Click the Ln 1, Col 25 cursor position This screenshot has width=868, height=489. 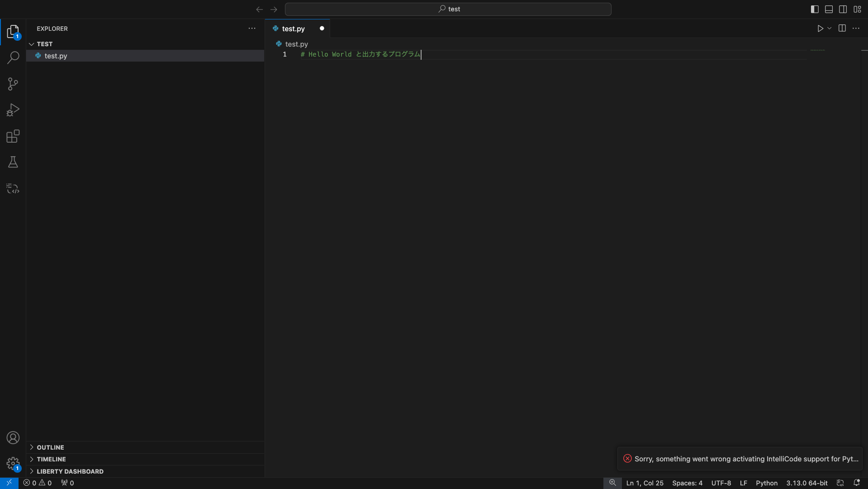645,483
